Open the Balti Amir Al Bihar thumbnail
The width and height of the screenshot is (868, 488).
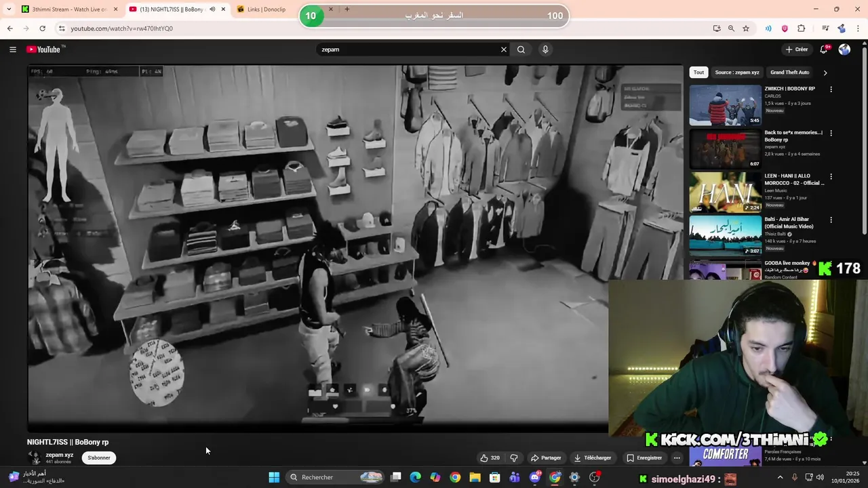(x=726, y=236)
